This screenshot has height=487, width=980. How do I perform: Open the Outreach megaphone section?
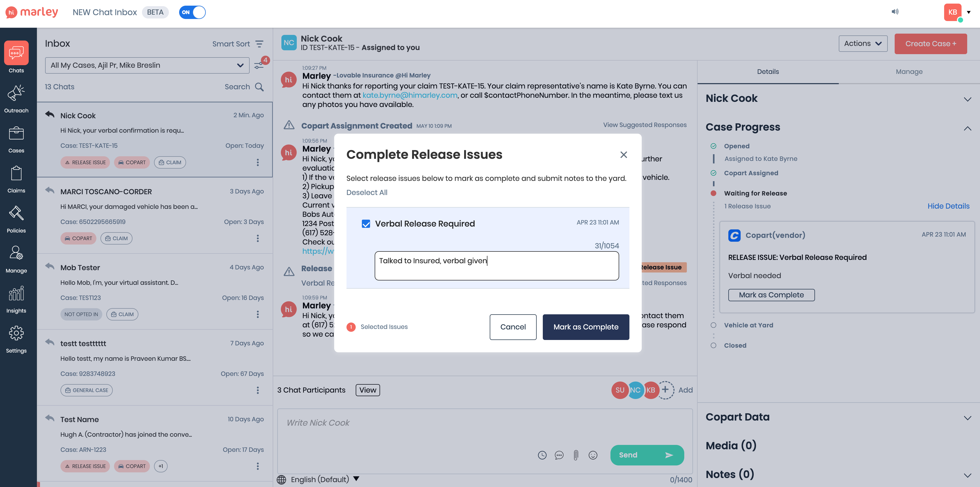tap(16, 98)
